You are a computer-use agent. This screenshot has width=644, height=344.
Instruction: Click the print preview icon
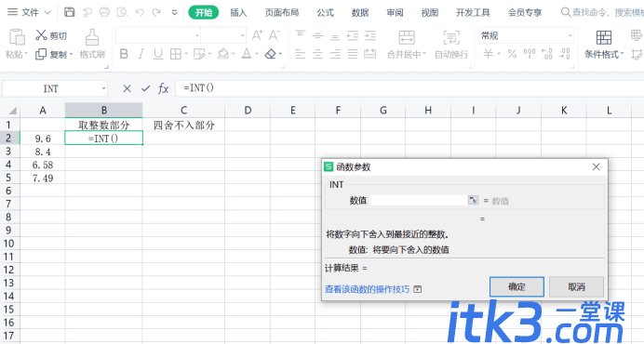coord(122,12)
